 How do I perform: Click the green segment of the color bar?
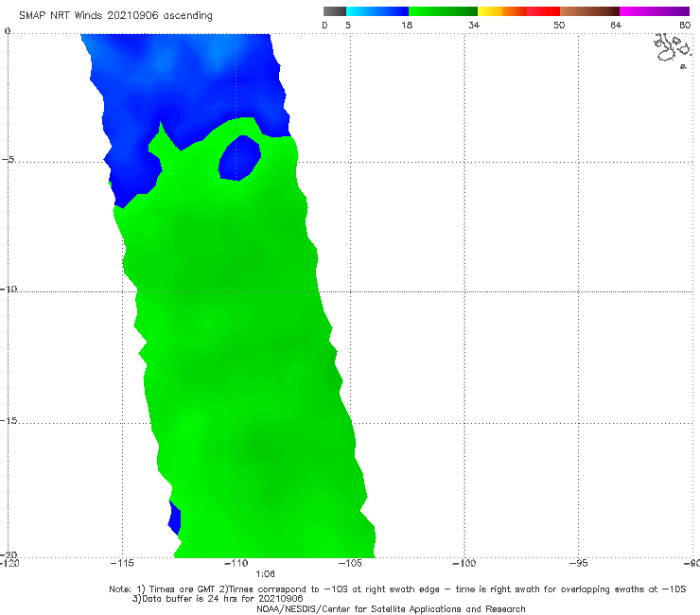tap(443, 11)
